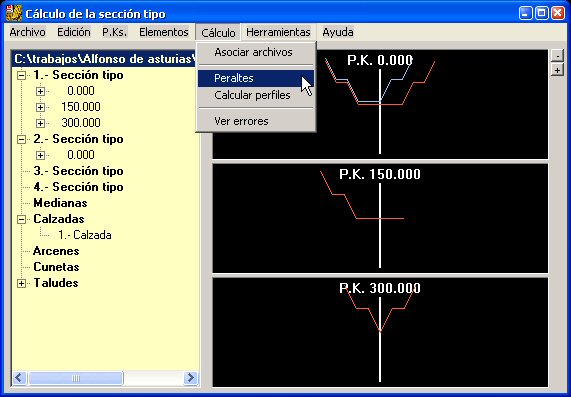Collapse the 2.- Sección tipo node
This screenshot has width=571, height=397.
click(x=21, y=139)
